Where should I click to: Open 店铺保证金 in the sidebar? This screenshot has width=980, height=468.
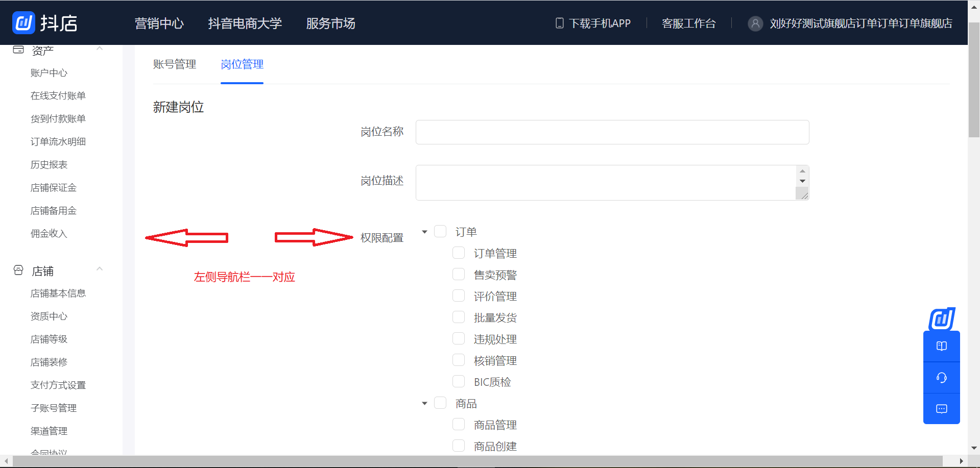click(54, 188)
